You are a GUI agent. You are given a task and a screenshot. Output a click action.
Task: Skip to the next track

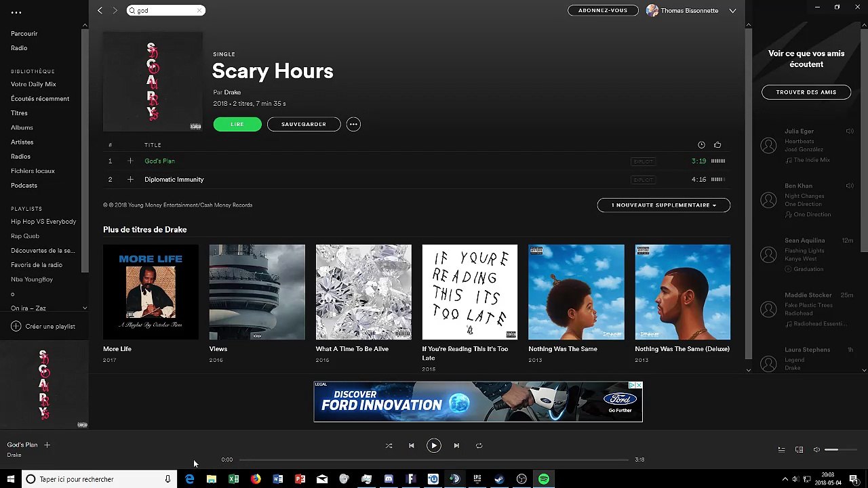coord(456,445)
